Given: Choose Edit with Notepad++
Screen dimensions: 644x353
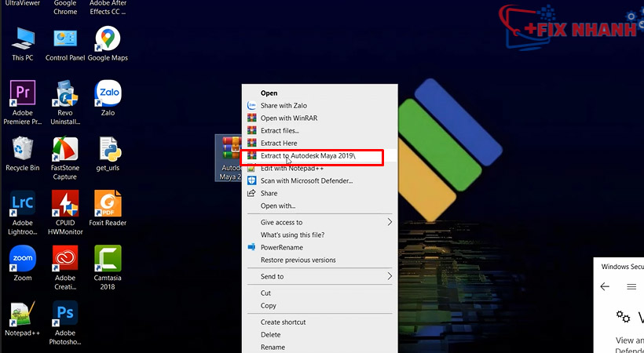Looking at the screenshot, I should pyautogui.click(x=320, y=169).
